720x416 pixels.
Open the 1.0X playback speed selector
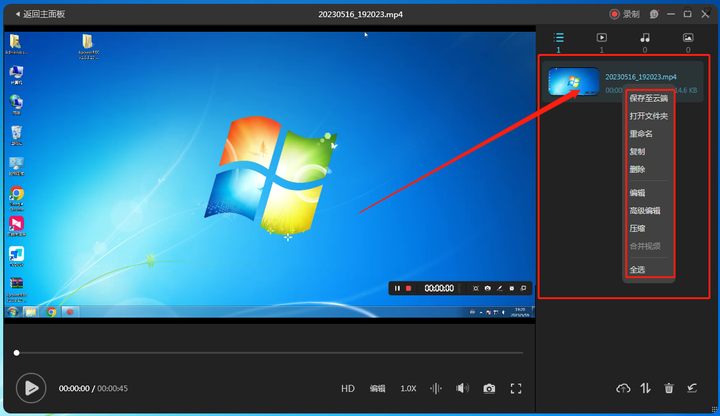coord(408,388)
